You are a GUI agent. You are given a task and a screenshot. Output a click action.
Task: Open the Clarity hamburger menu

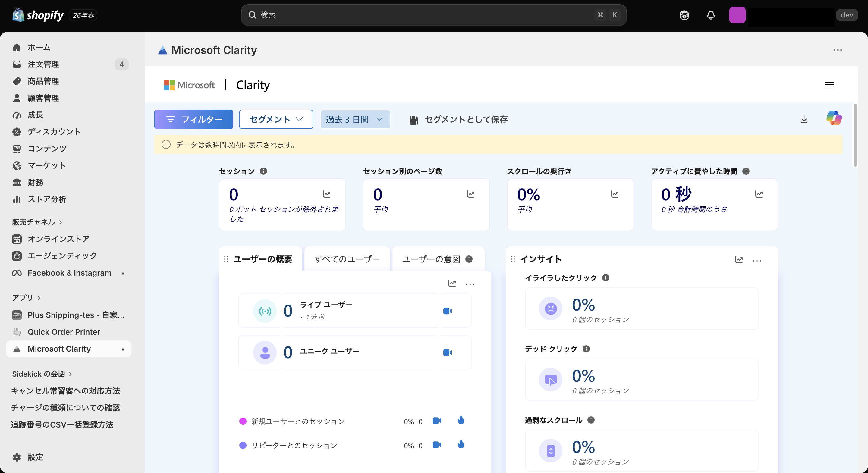[x=829, y=85]
